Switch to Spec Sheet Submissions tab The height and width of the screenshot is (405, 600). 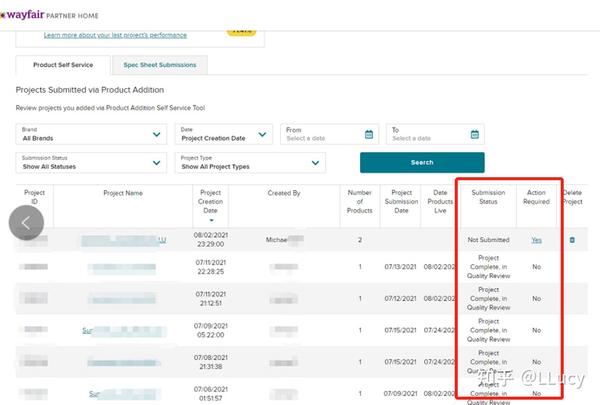pos(160,65)
